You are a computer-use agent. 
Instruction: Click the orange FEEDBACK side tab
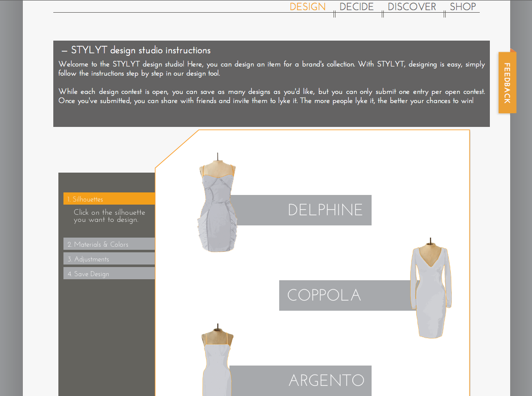pyautogui.click(x=507, y=83)
